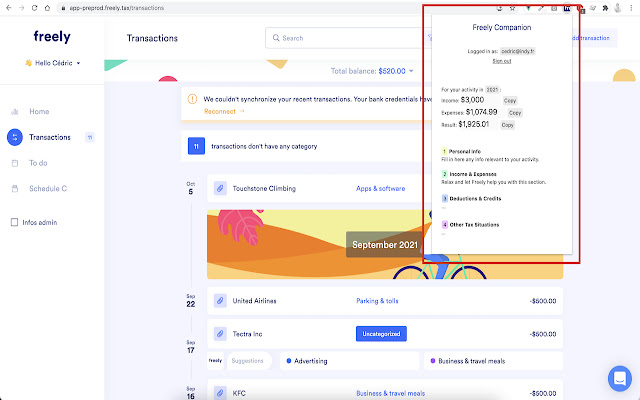Open step 3 Deductions & Credits
Image resolution: width=640 pixels, height=400 pixels.
[x=471, y=199]
